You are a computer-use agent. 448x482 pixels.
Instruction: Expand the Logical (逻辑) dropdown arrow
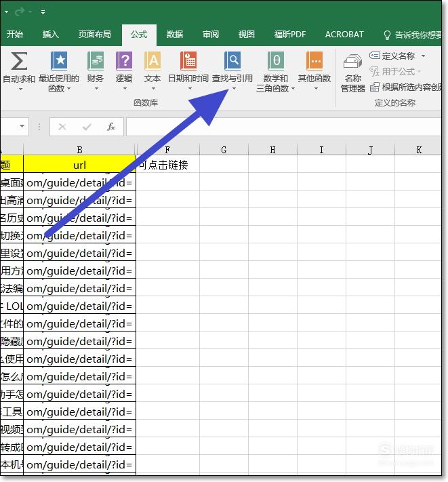pos(125,89)
